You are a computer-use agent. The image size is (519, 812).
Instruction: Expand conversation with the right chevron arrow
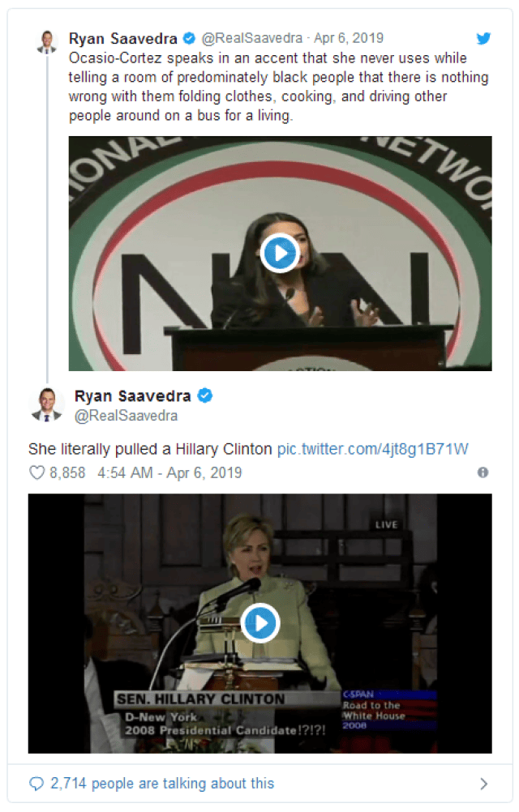483,784
